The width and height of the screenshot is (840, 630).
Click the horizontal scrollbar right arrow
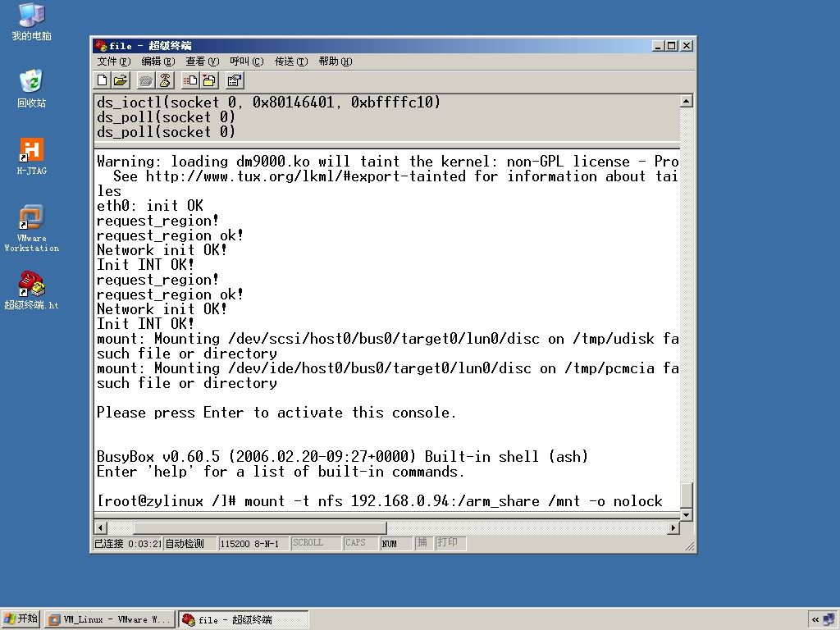pos(673,527)
